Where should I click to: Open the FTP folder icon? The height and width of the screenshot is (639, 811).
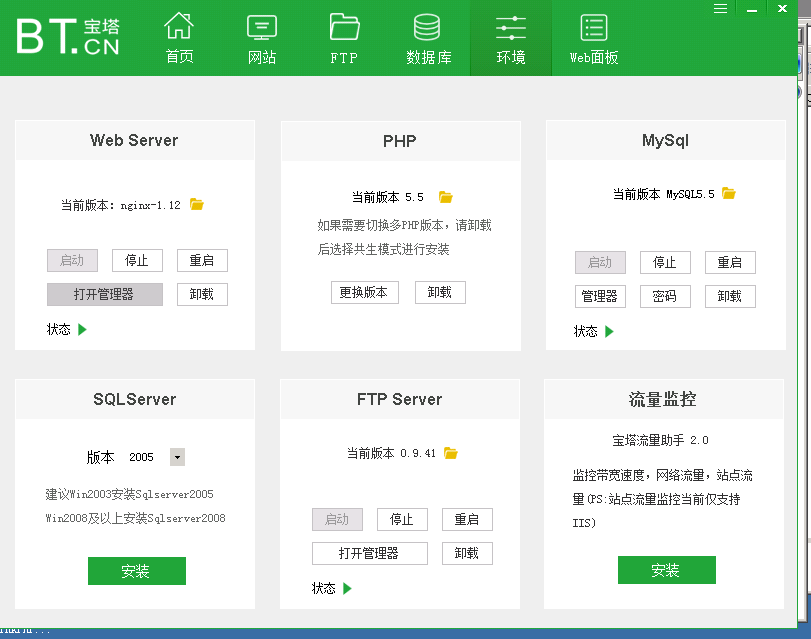pyautogui.click(x=344, y=26)
